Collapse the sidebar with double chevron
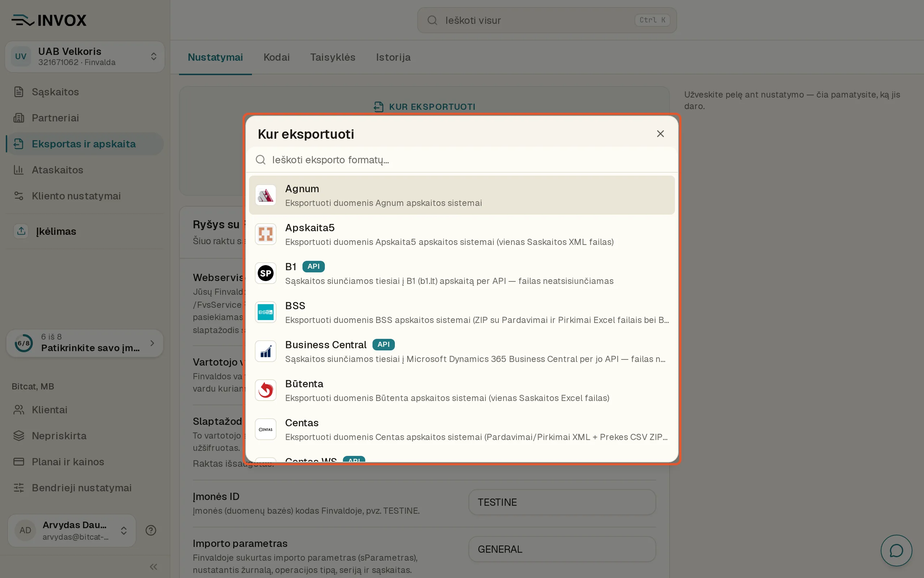 tap(153, 567)
